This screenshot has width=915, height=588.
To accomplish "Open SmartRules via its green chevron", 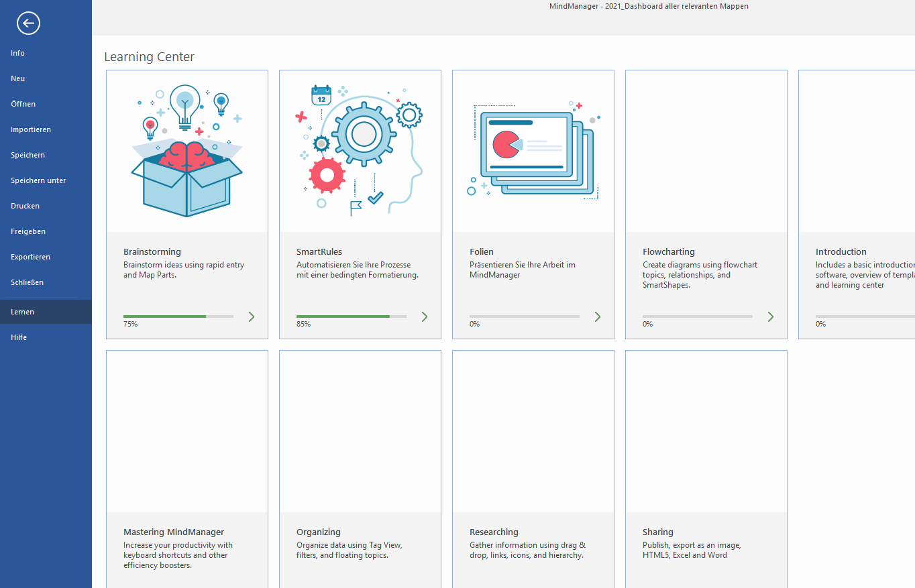I will coord(425,316).
